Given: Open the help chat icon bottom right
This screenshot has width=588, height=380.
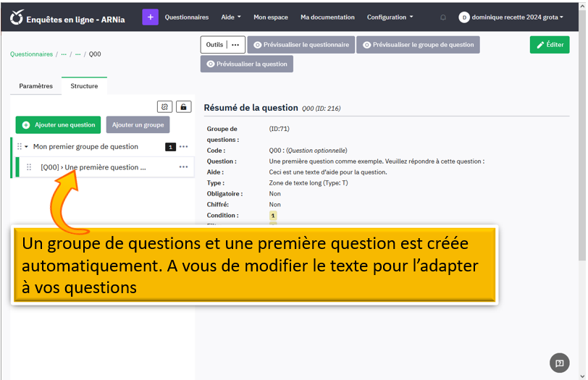Looking at the screenshot, I should (x=559, y=363).
